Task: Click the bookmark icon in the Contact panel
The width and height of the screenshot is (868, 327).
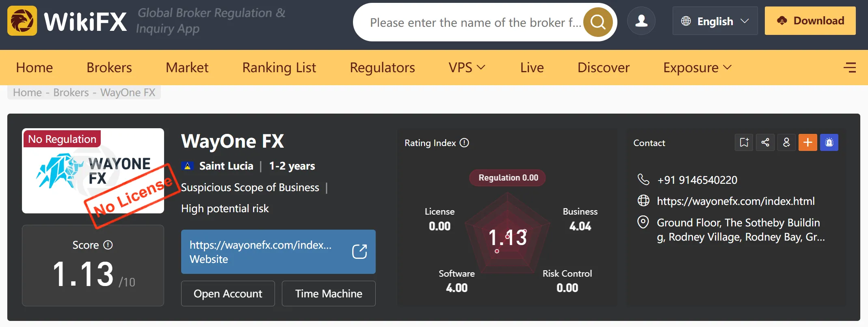Action: [744, 142]
